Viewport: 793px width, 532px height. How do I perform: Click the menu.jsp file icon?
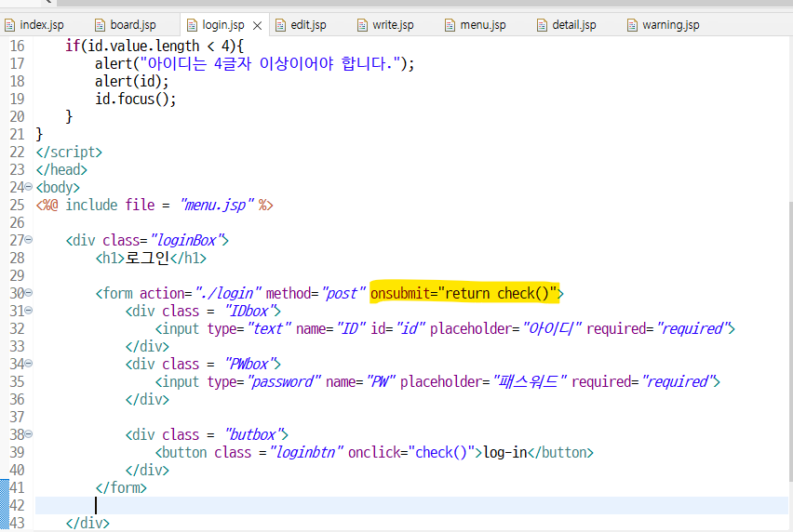[450, 25]
